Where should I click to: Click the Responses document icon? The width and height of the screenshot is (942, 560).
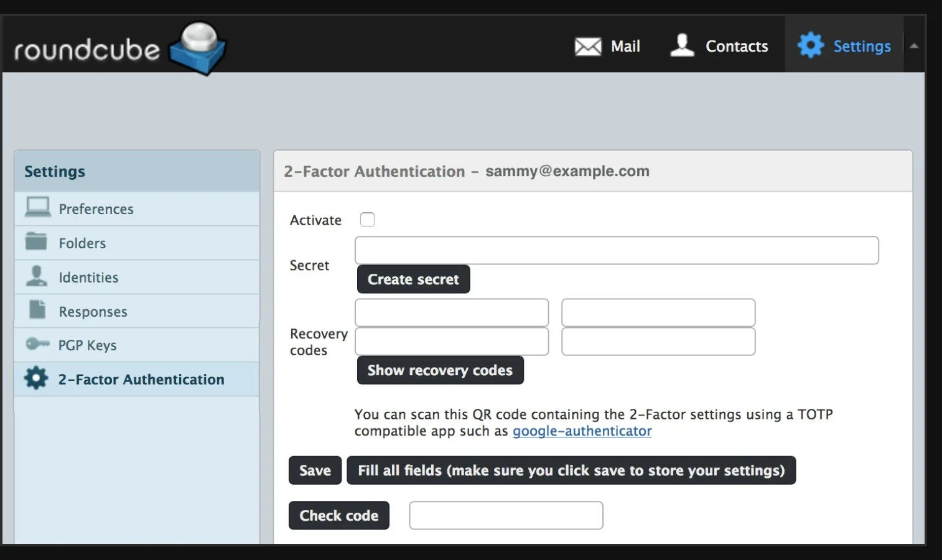(x=37, y=310)
